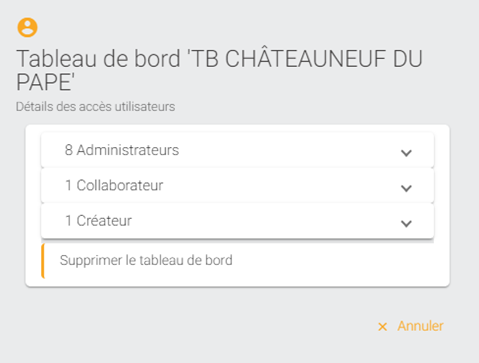Image resolution: width=479 pixels, height=363 pixels.
Task: Open the 8 Administrateurs accordion panel
Action: (237, 150)
